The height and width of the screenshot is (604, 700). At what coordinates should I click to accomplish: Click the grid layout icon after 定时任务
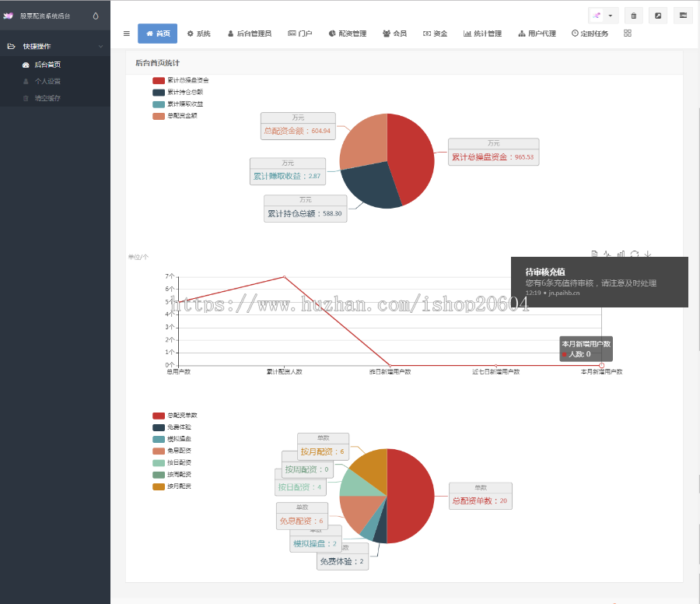tap(627, 33)
